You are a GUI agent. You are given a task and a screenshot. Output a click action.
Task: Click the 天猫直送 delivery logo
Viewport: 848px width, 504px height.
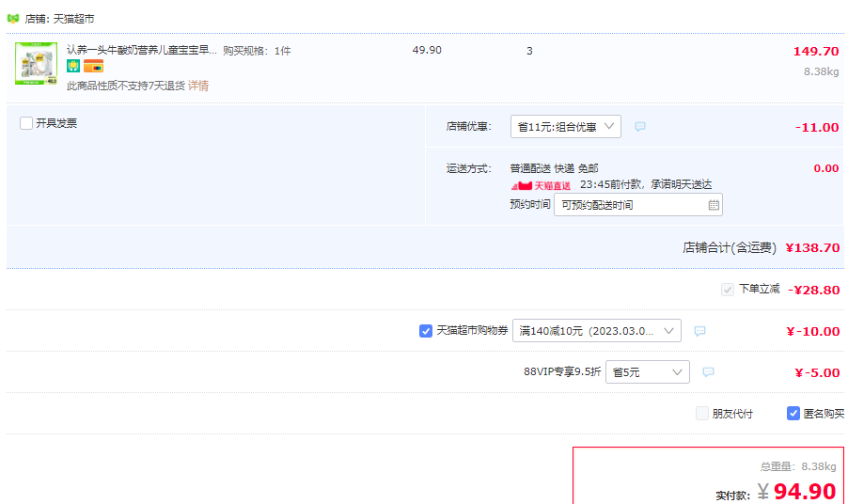(541, 185)
